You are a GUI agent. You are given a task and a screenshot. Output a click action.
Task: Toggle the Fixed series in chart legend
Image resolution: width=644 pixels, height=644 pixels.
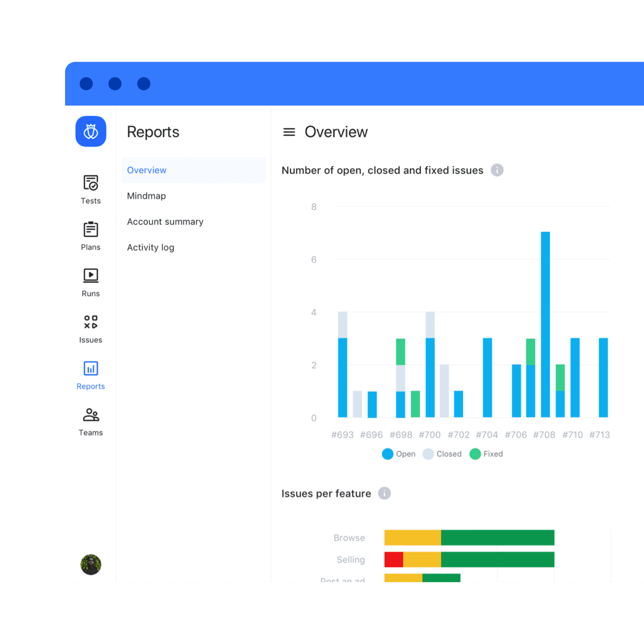point(486,454)
